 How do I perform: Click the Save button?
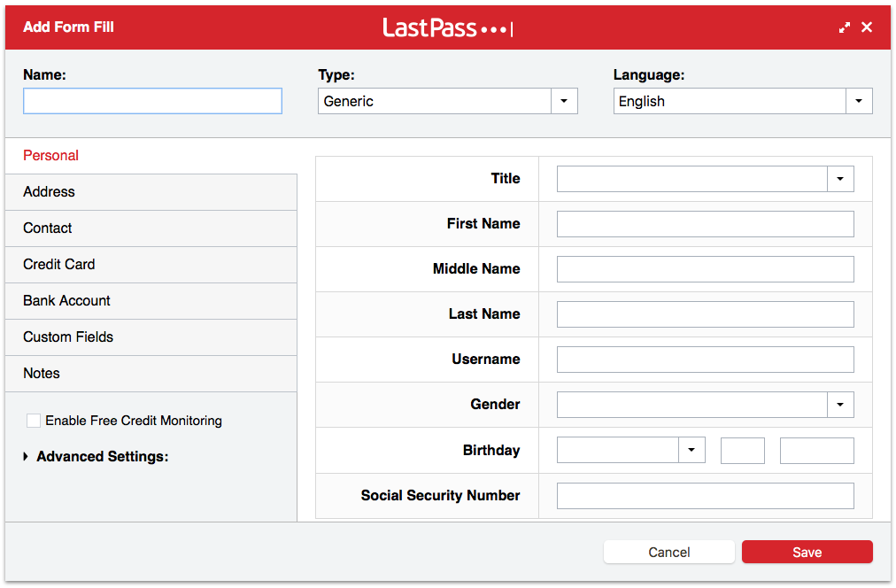tap(807, 552)
